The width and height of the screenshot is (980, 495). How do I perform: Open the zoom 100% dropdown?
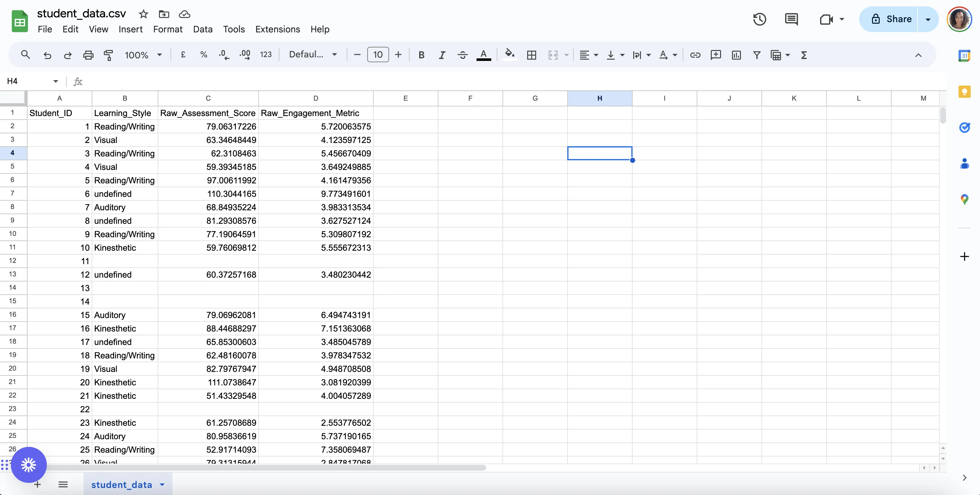[143, 55]
